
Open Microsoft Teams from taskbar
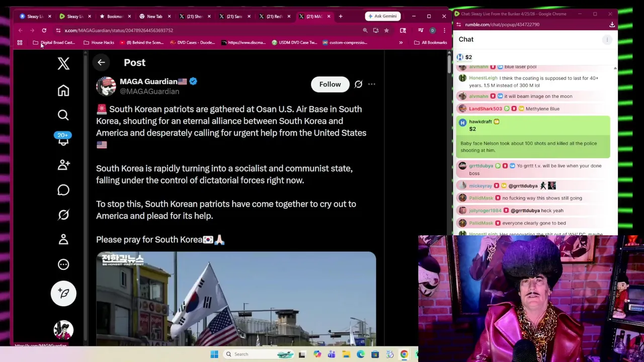(332, 354)
